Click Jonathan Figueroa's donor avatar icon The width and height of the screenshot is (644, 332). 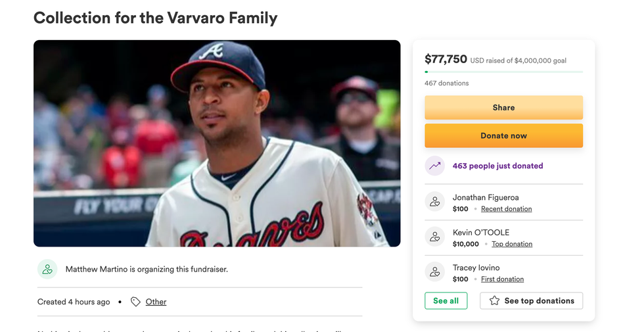pyautogui.click(x=435, y=202)
